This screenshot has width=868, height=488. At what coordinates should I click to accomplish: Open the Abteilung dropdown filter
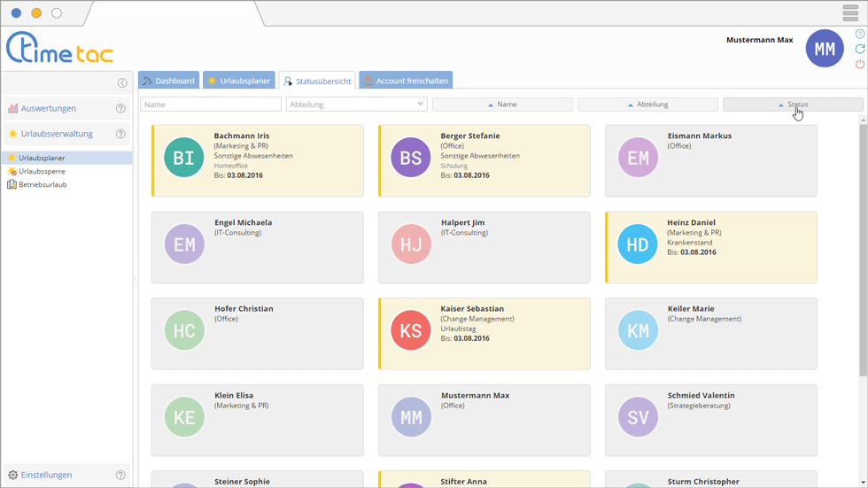(x=356, y=105)
